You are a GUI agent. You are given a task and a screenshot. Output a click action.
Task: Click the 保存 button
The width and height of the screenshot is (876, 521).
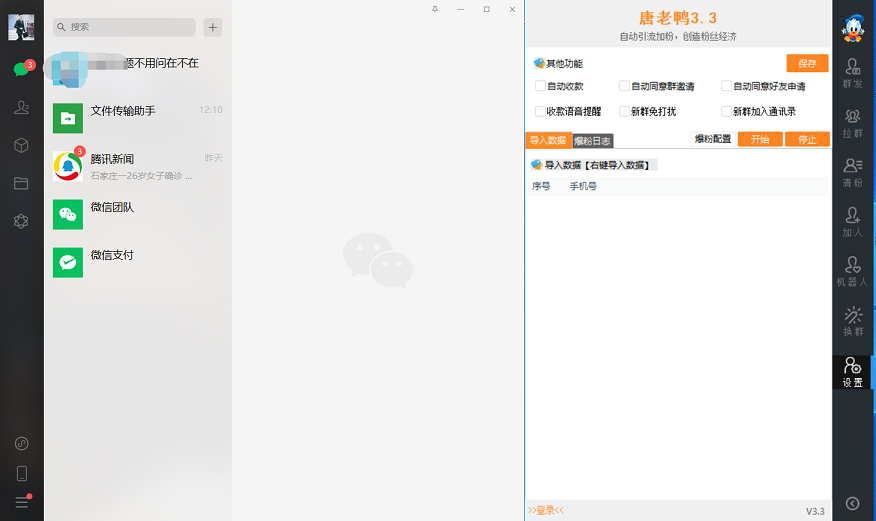(807, 64)
